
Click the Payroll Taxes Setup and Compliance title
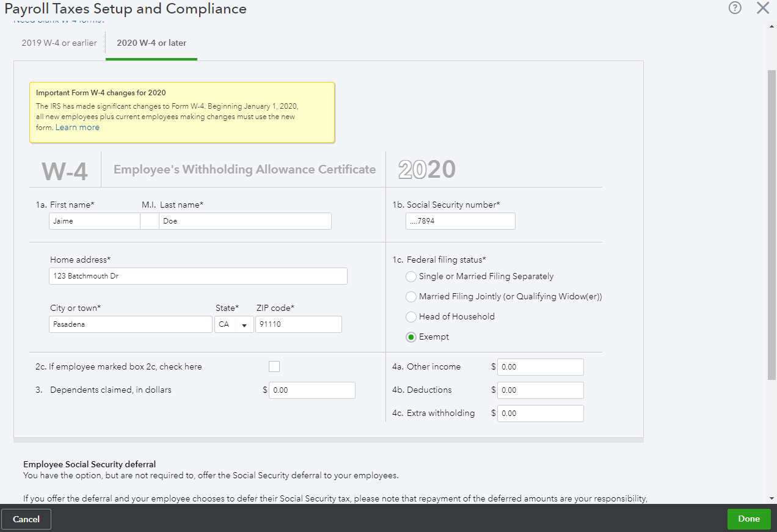[126, 9]
